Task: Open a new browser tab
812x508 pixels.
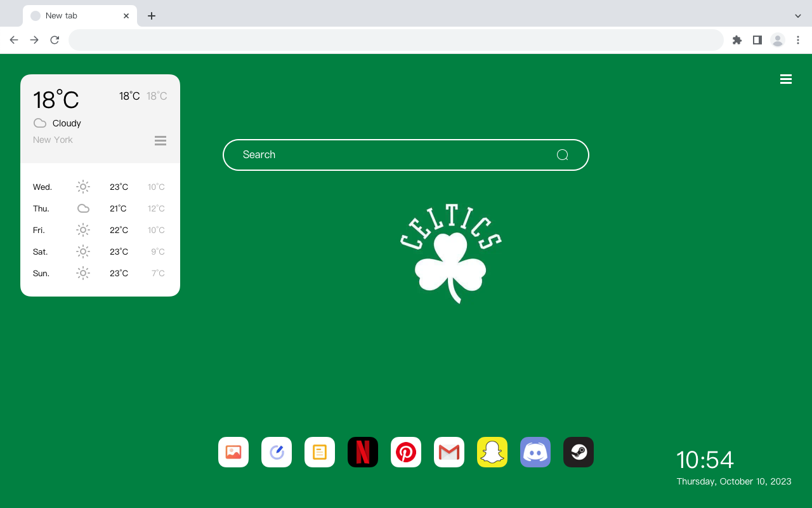Action: pyautogui.click(x=151, y=16)
